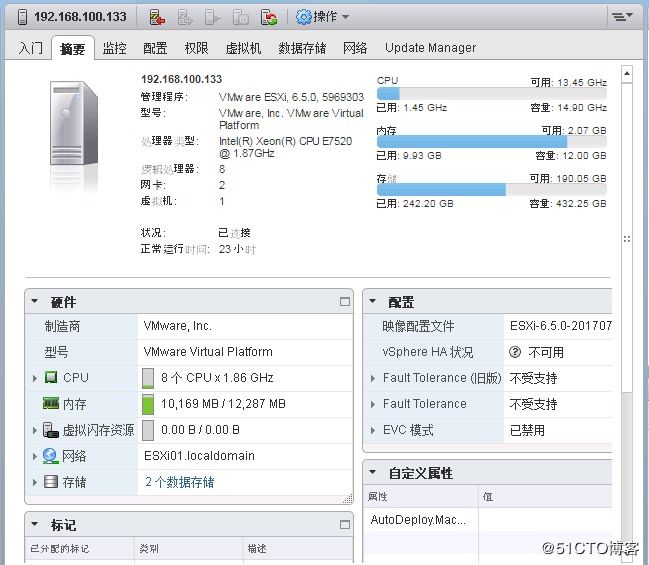Expand the 虚拟闪存资源 row
Viewport: 649px width, 565px height.
pyautogui.click(x=35, y=430)
